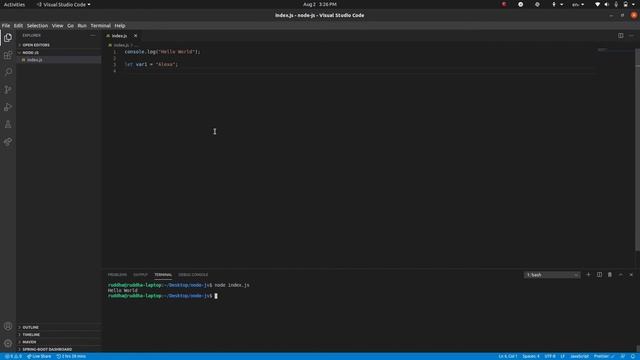The height and width of the screenshot is (360, 640).
Task: Close the terminal panel
Action: [x=631, y=275]
